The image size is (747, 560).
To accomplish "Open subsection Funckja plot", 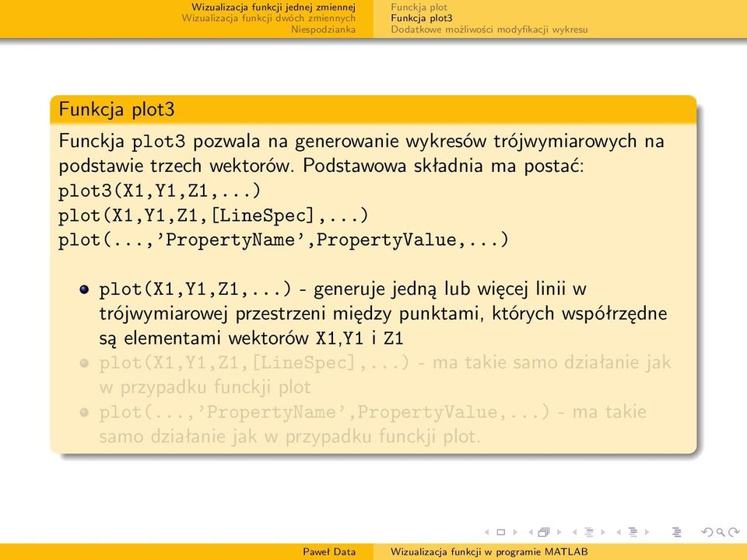I will click(x=419, y=7).
